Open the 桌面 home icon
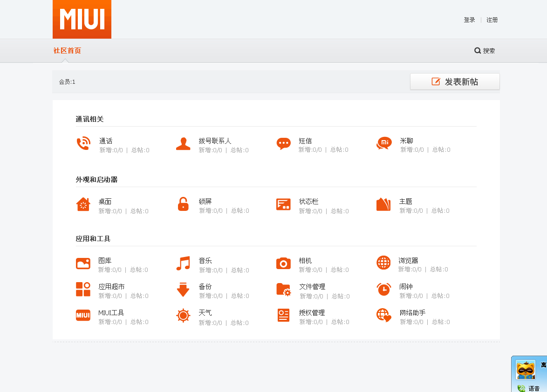547x392 pixels. click(x=83, y=204)
